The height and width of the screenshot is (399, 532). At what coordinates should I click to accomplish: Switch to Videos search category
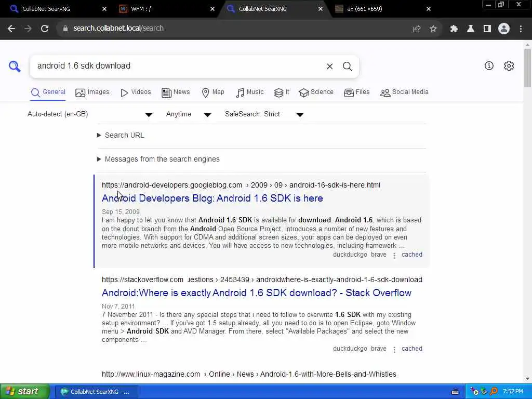coord(136,92)
